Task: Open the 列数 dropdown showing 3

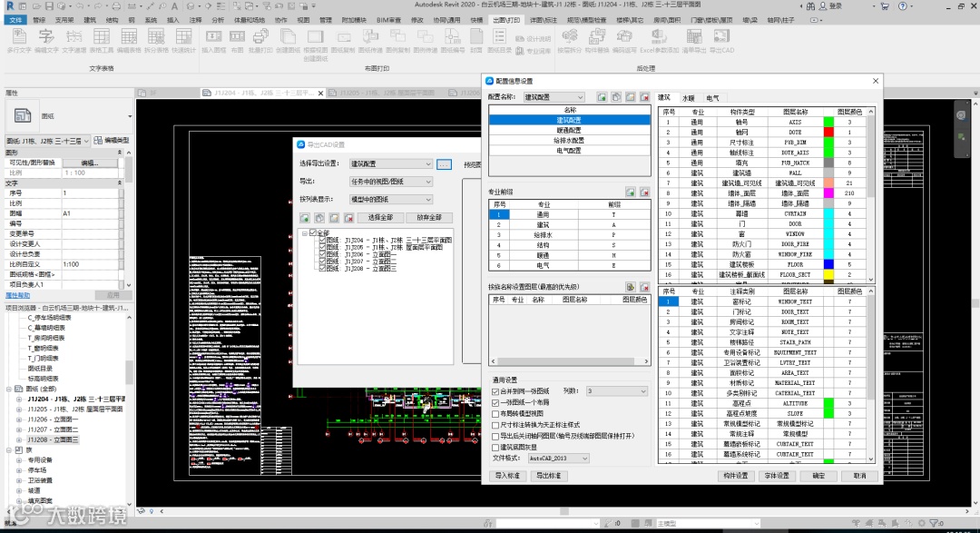Action: click(616, 391)
